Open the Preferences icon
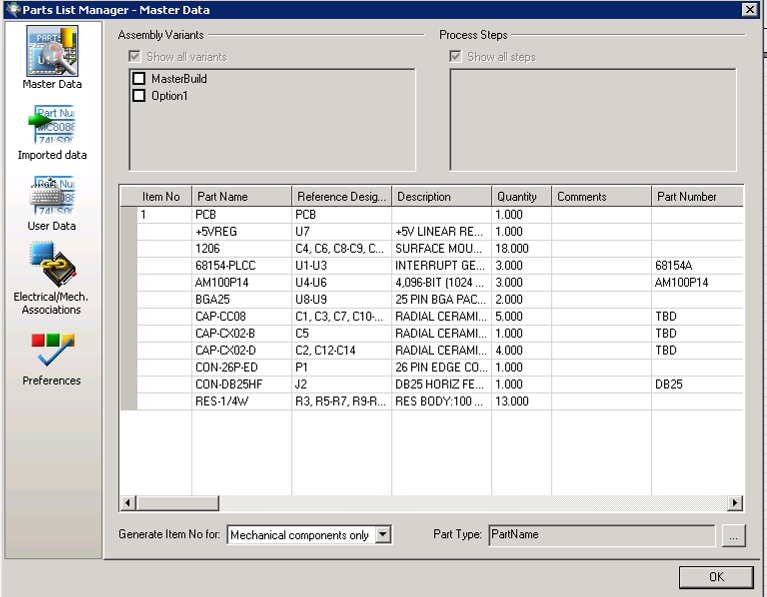The width and height of the screenshot is (767, 597). point(52,350)
